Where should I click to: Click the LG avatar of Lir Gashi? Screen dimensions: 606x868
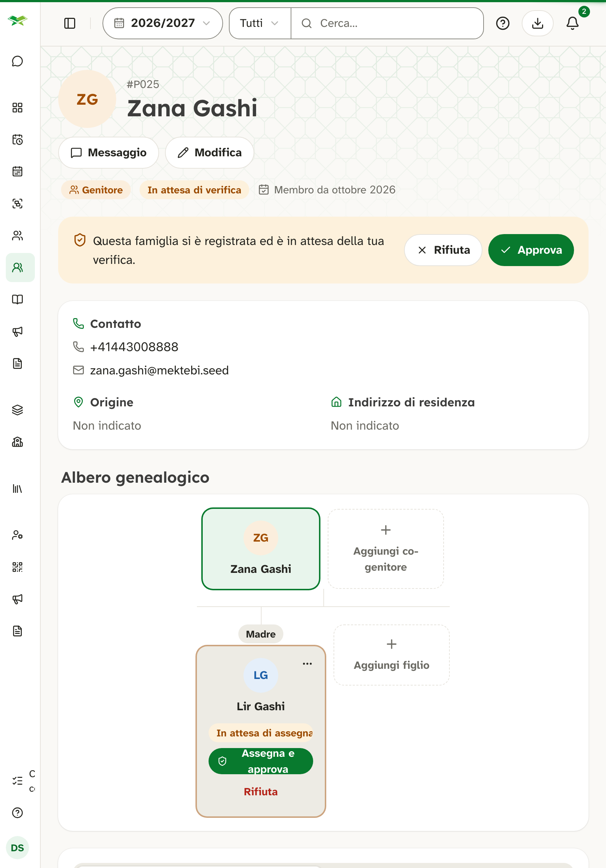point(261,675)
